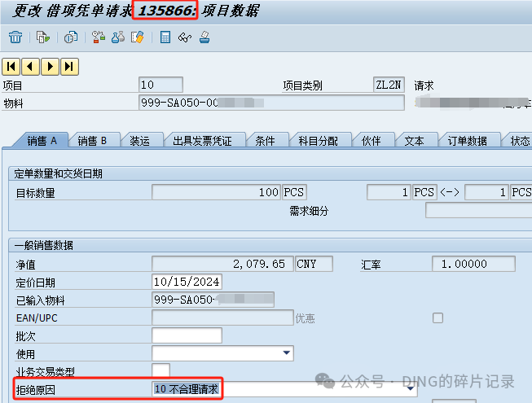532x403 pixels.
Task: Click the 项目 number field showing 10
Action: point(160,85)
